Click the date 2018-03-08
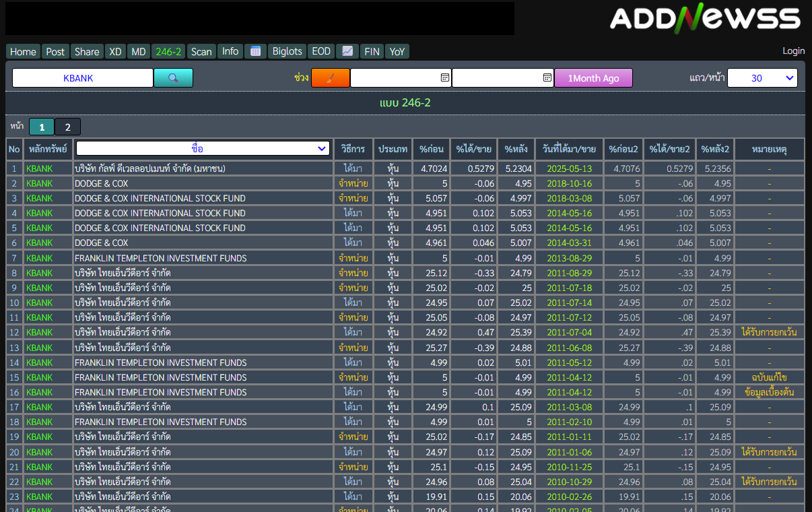The image size is (812, 512). (x=569, y=198)
